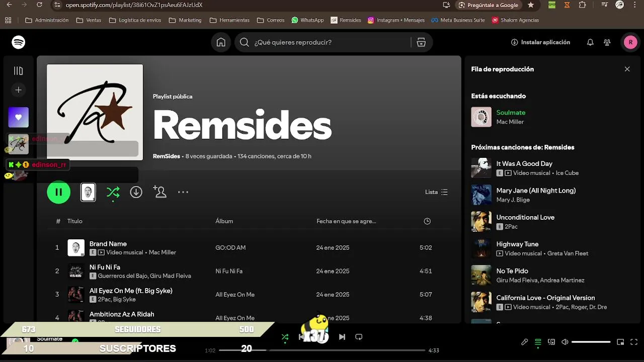Open the Marketing bookmarks folder

coord(185,20)
